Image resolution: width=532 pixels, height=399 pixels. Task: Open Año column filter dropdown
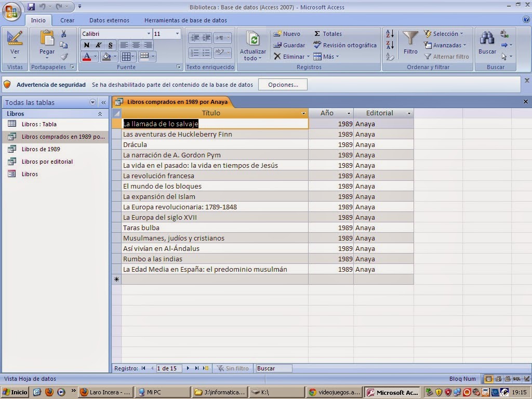coord(349,113)
